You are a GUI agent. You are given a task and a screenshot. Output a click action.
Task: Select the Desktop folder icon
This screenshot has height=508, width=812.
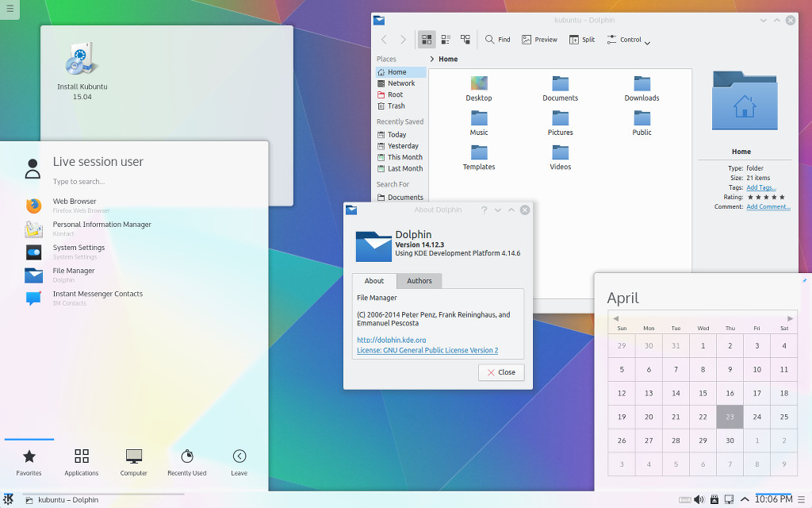tap(478, 83)
